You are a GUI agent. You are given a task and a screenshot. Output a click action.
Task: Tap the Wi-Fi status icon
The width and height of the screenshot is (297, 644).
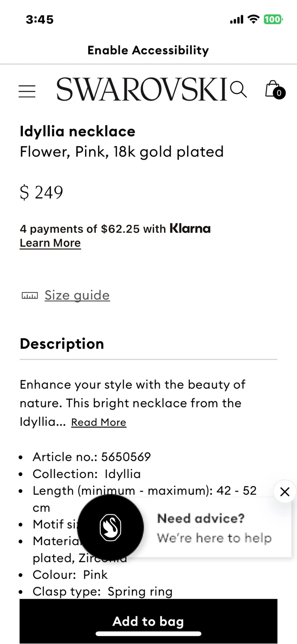(x=254, y=19)
